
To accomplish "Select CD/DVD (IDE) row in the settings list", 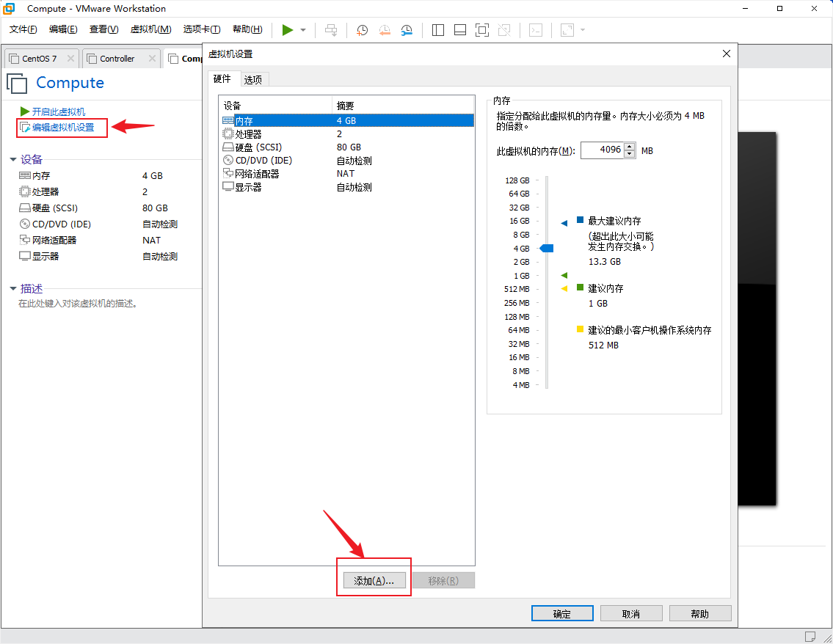I will point(347,161).
